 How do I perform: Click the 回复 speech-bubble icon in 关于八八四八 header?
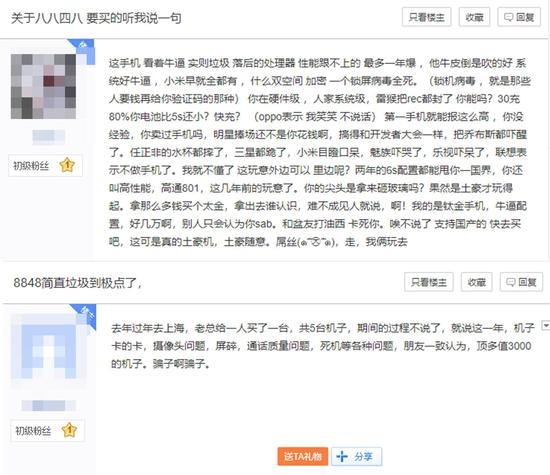tap(508, 17)
